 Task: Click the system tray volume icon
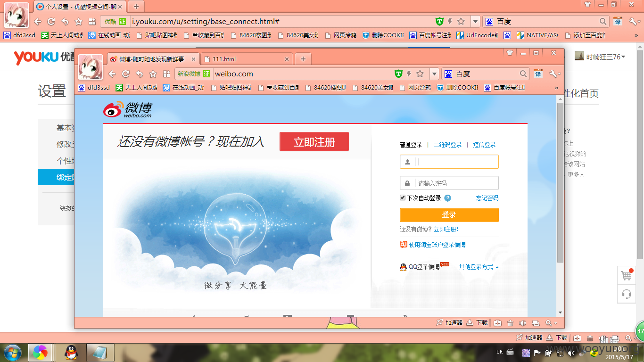pos(571,353)
